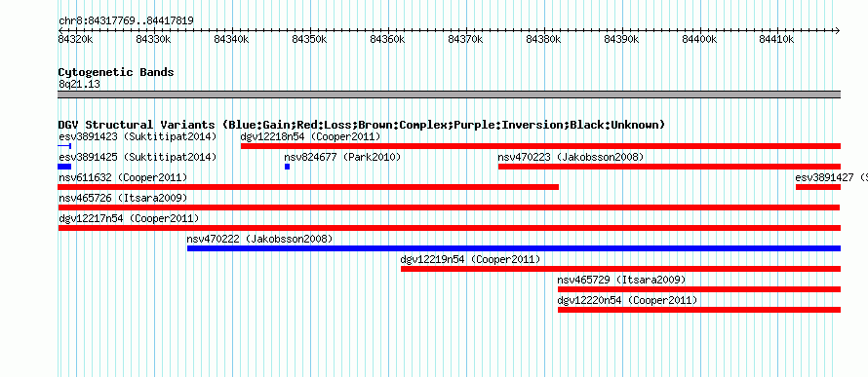This screenshot has width=868, height=377.
Task: Click the nsv611632 (Cooper2011) label
Action: 123,177
